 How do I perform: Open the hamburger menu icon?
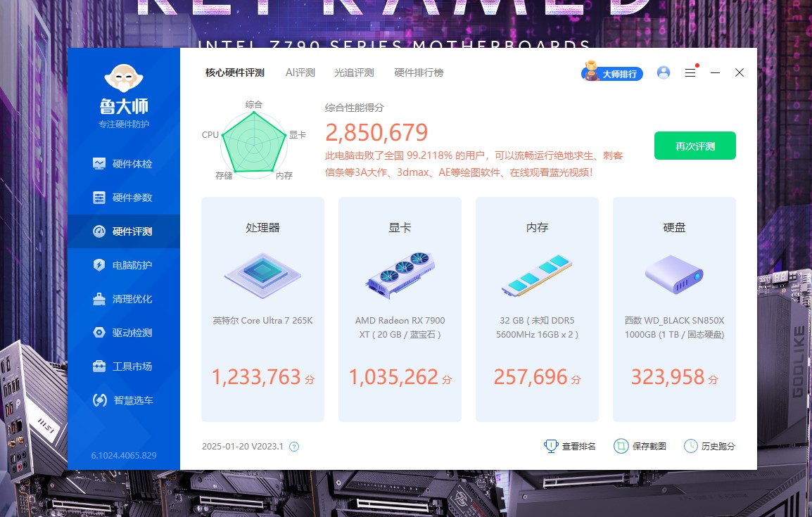click(x=690, y=73)
